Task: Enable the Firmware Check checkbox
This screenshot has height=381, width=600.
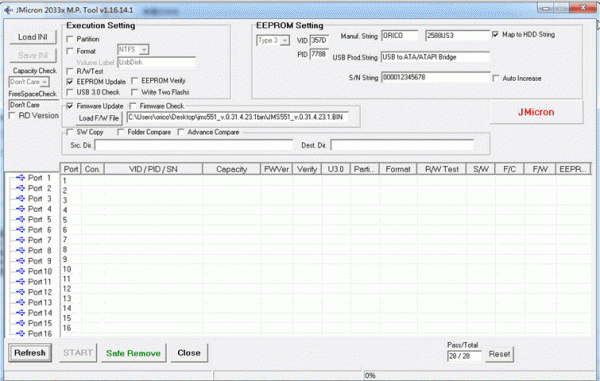Action: (133, 106)
